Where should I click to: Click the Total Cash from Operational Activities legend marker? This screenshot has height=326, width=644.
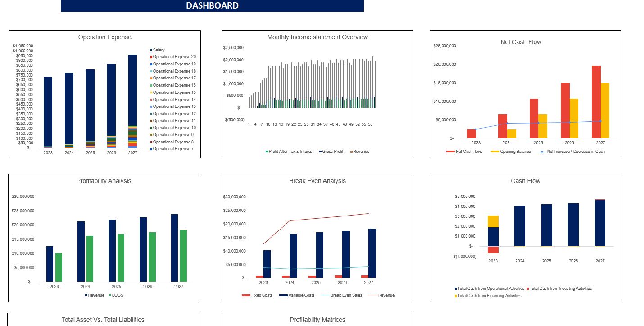coord(455,289)
